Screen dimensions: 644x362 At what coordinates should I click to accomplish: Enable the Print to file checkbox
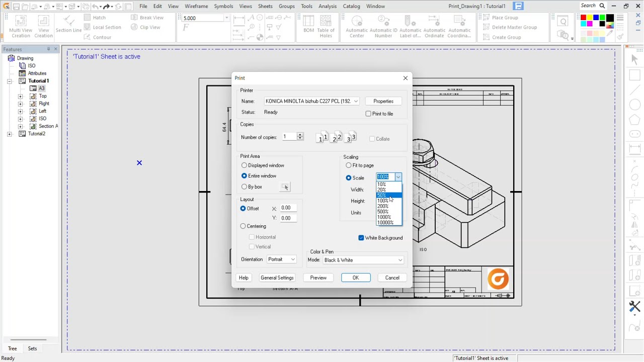368,114
